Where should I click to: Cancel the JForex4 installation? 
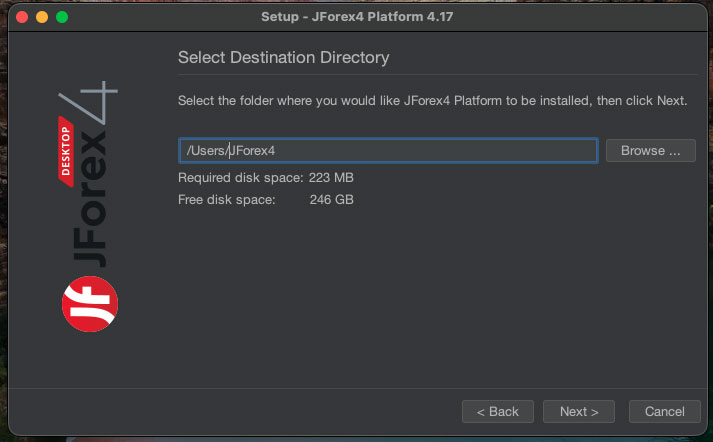coord(664,411)
